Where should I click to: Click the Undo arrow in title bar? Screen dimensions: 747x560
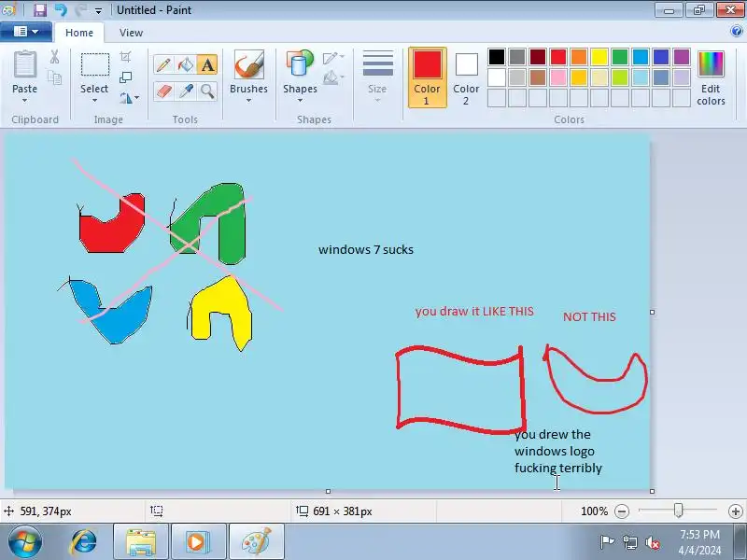pyautogui.click(x=61, y=9)
